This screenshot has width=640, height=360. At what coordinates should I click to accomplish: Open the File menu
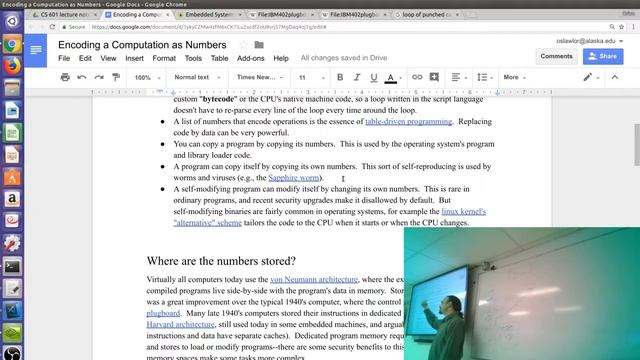point(64,58)
